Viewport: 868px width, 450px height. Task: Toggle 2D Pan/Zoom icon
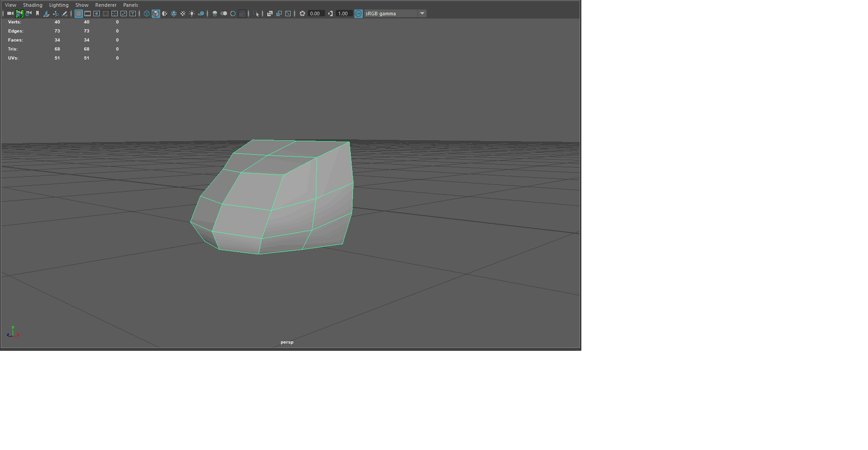point(56,14)
